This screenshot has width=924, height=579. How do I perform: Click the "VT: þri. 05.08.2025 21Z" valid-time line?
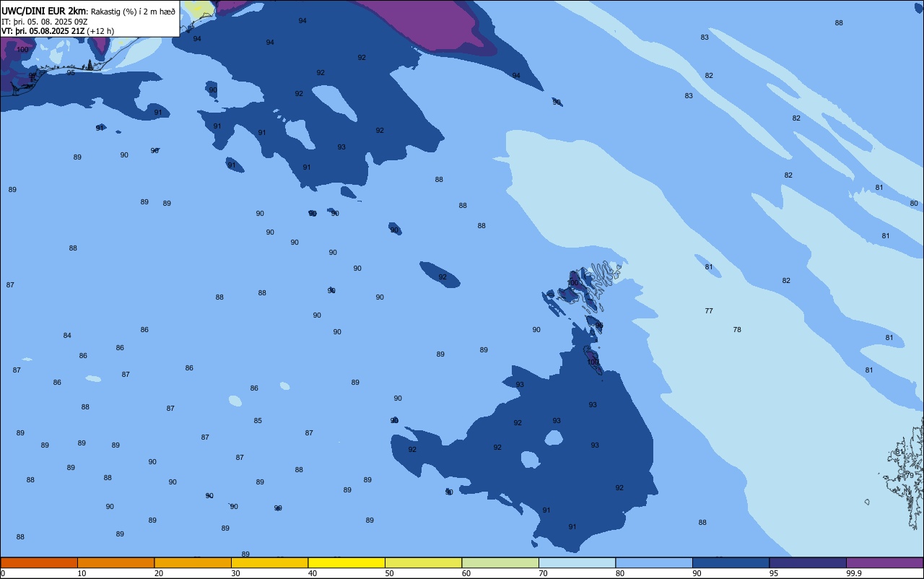(43, 31)
